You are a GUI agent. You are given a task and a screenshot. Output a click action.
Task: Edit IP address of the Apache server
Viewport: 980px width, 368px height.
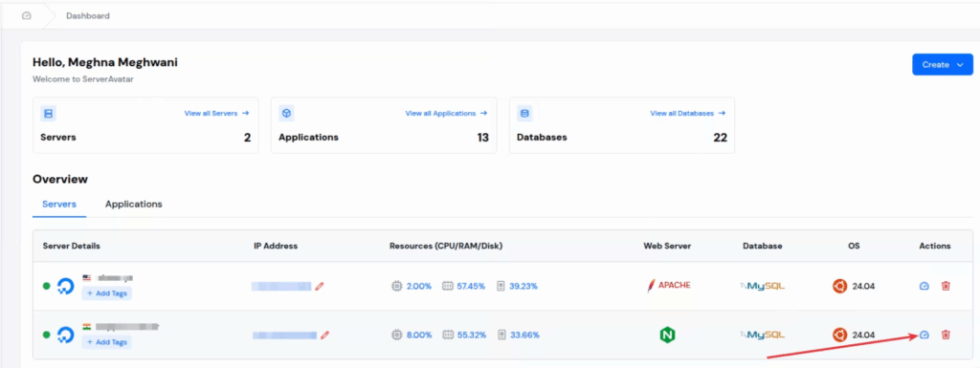[320, 287]
